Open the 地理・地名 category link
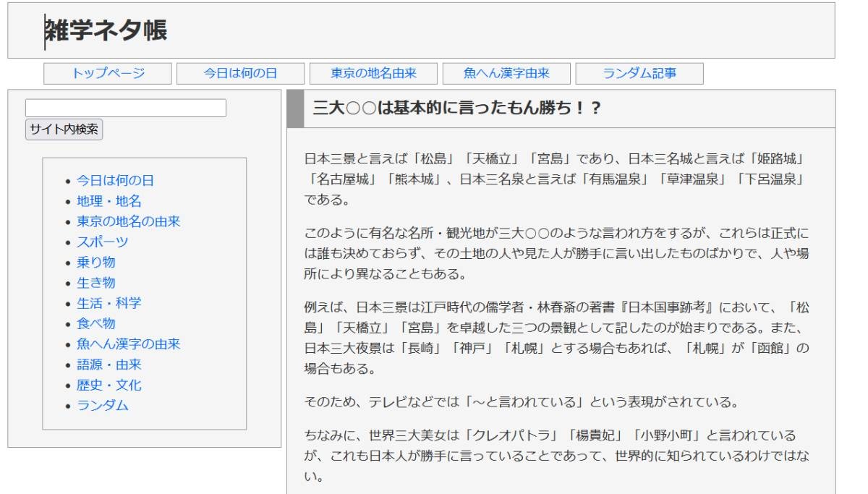Screen dimensions: 868x494 click(x=109, y=201)
